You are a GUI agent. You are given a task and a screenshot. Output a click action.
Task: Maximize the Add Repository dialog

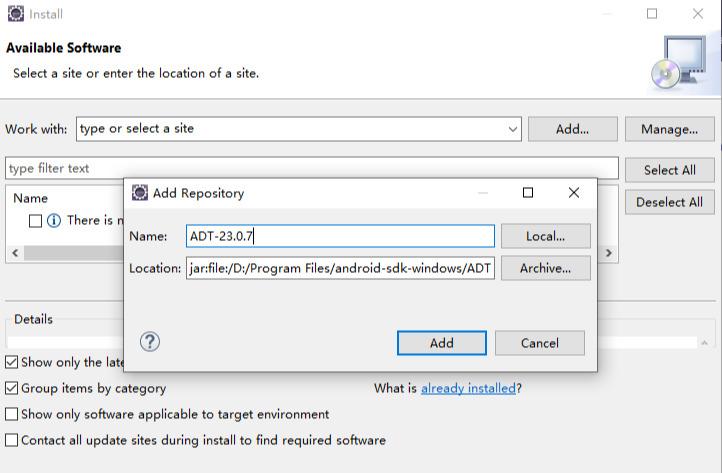point(528,193)
